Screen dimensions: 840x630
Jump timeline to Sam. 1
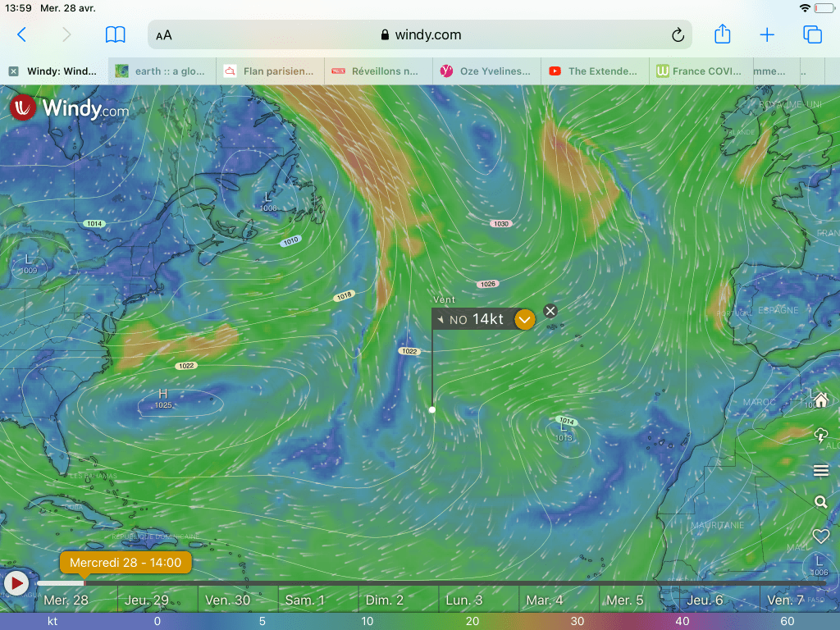[304, 600]
